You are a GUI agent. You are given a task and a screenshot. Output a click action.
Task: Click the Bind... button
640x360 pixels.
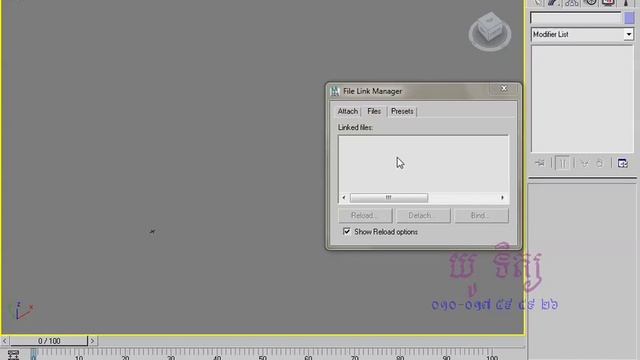point(481,215)
